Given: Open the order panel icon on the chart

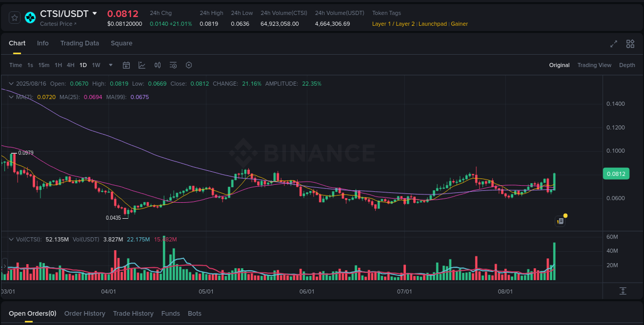Looking at the screenshot, I should coord(561,221).
